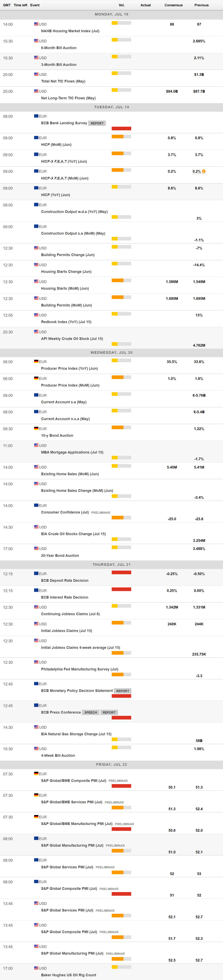Click red volatility bar for ECB Deposit Rate Decision
223x980 pixels.
coord(121,572)
